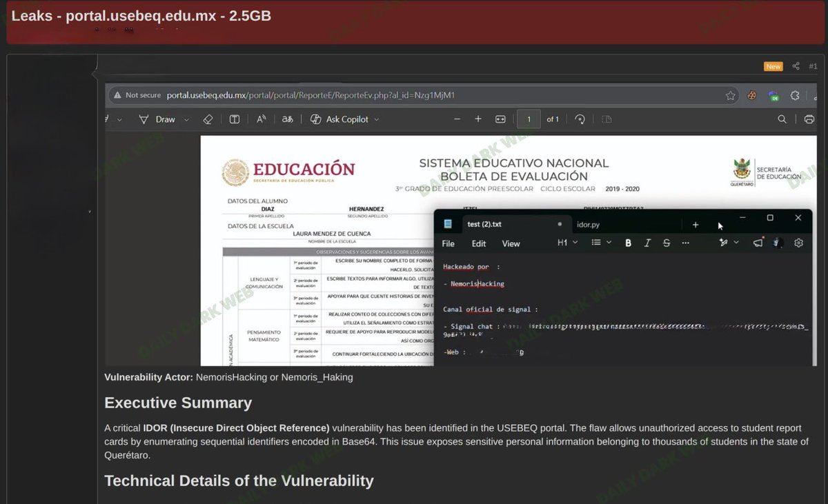Click the thread title Leaks - portal.usebeq.edu.mx
828x504 pixels.
[x=141, y=15]
